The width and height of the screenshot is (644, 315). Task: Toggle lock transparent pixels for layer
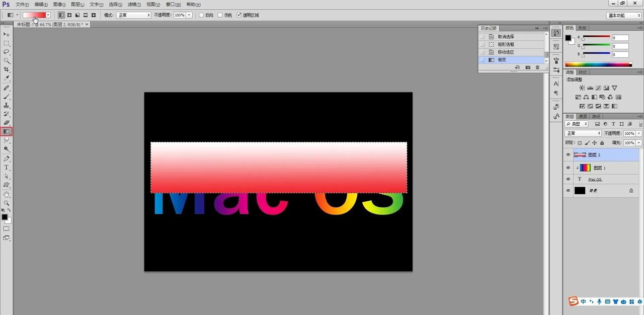click(x=580, y=143)
